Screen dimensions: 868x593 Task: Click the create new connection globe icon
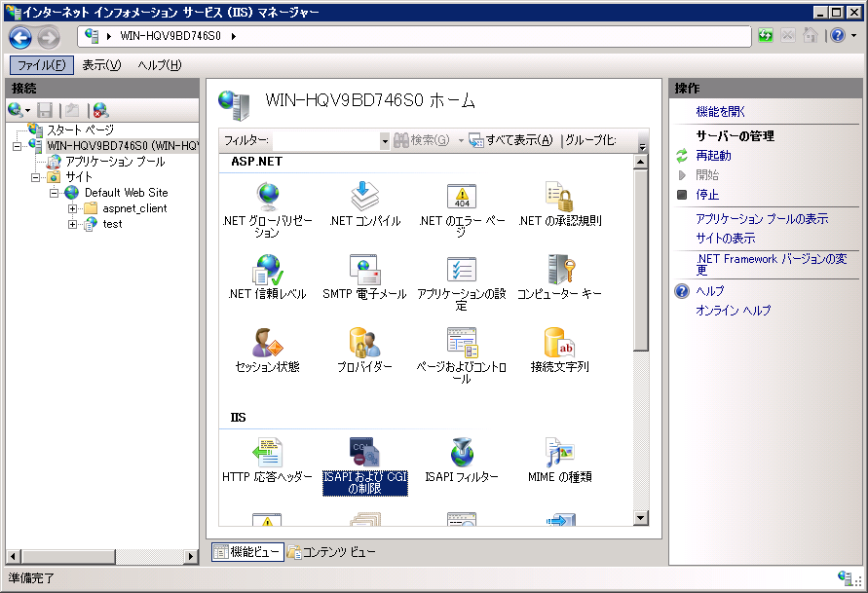[x=15, y=110]
